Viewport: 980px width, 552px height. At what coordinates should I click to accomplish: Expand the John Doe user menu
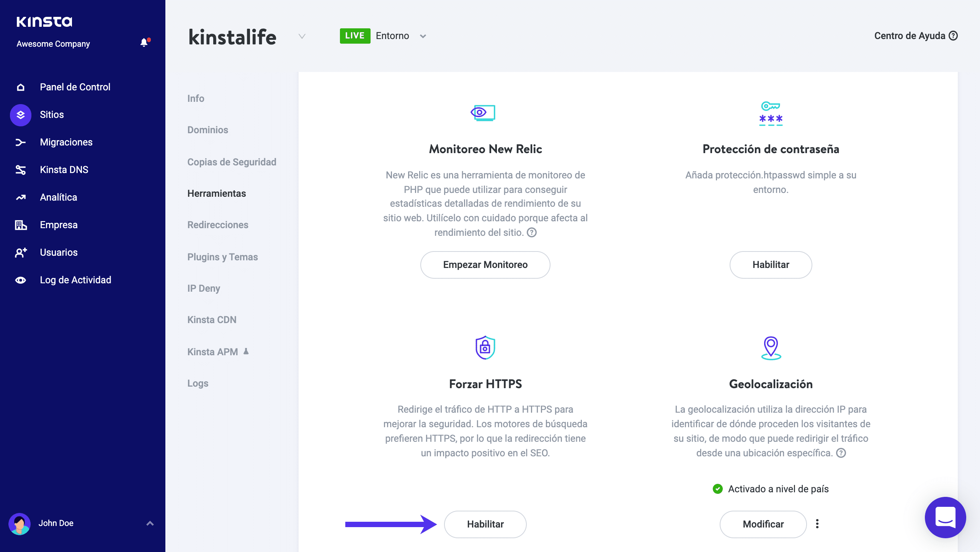(150, 523)
